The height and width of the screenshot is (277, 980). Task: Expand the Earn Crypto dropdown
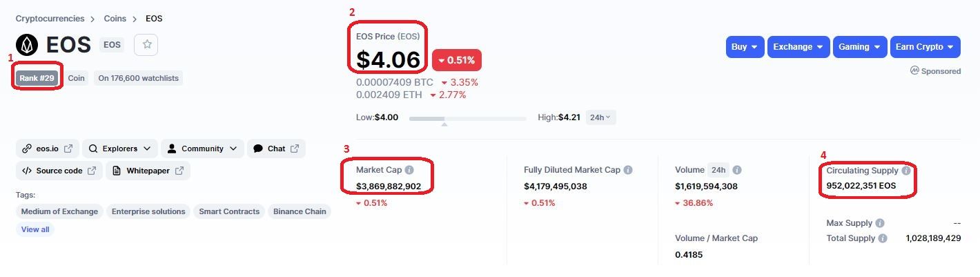point(925,47)
